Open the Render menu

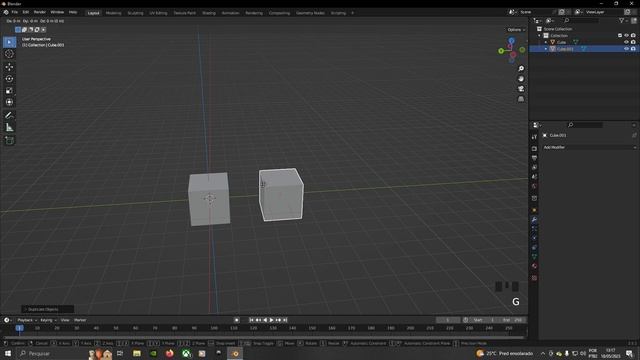40,12
